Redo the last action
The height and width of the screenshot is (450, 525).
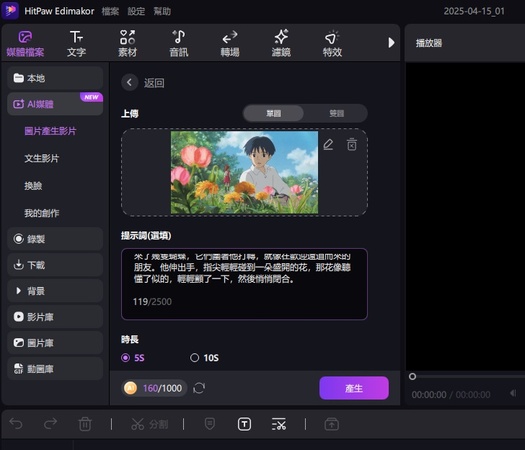(x=50, y=424)
